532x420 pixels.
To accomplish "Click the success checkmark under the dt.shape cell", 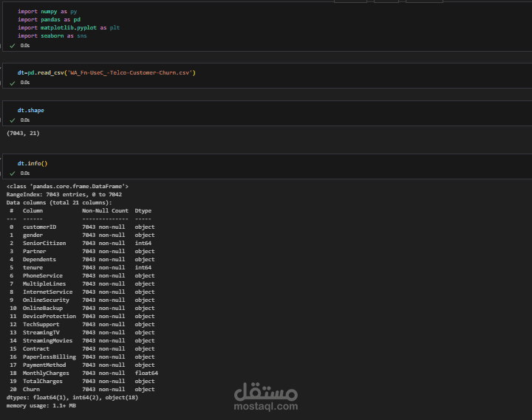I will [x=13, y=120].
